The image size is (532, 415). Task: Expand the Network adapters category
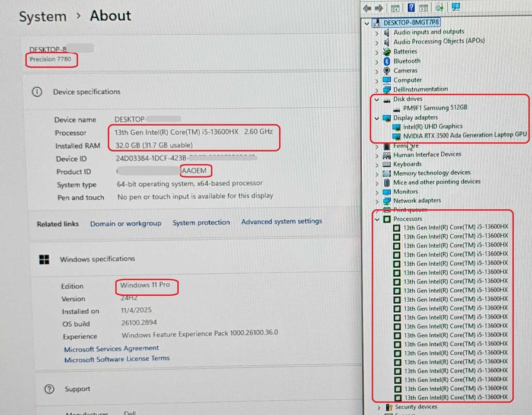377,202
